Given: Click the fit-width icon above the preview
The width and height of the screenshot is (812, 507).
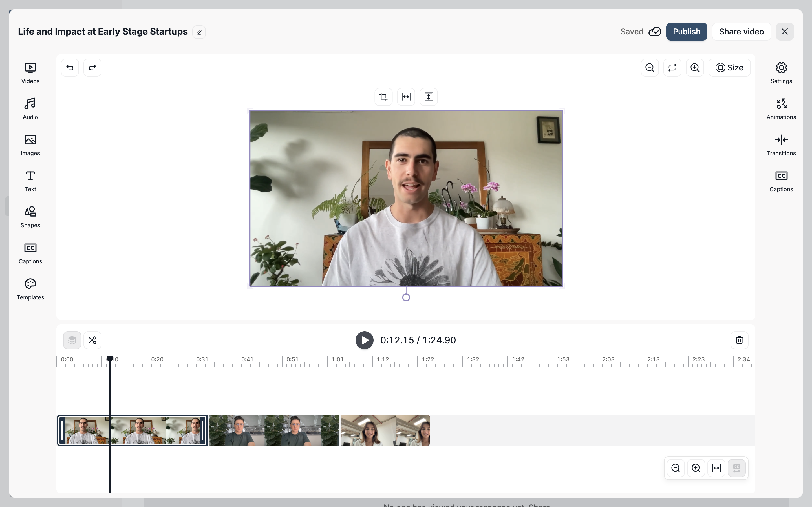Looking at the screenshot, I should [406, 97].
